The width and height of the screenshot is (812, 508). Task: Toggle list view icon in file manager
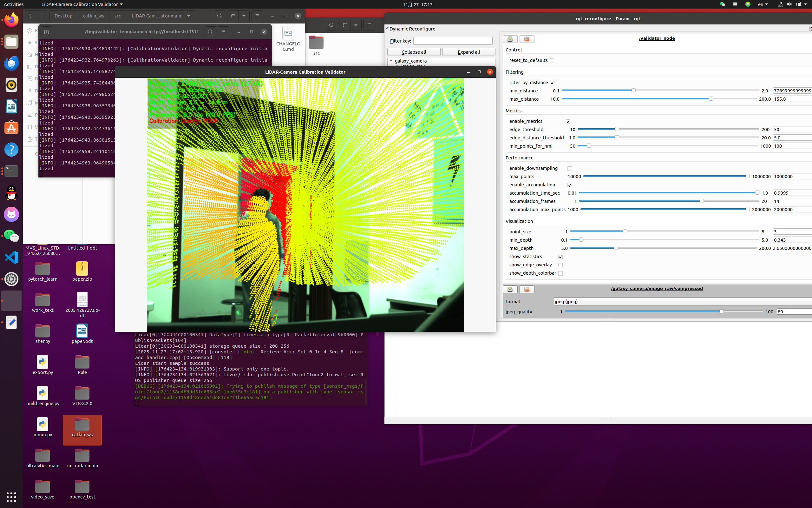(x=233, y=16)
